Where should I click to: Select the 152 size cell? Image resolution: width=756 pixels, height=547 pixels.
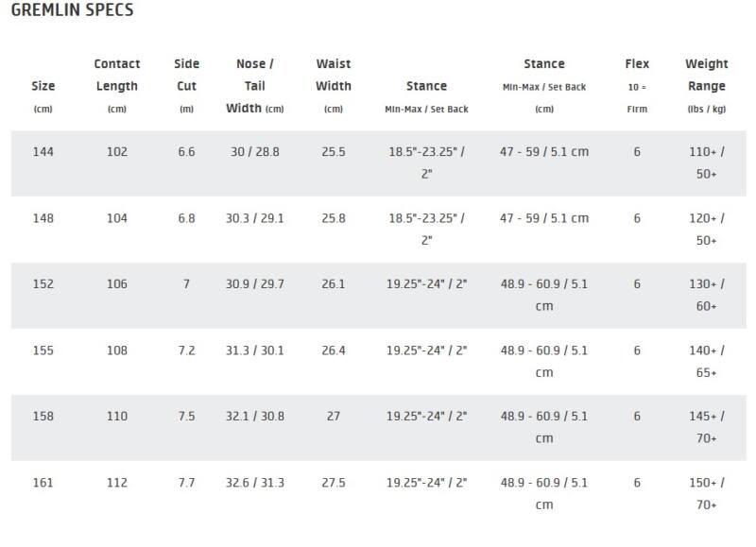coord(43,284)
